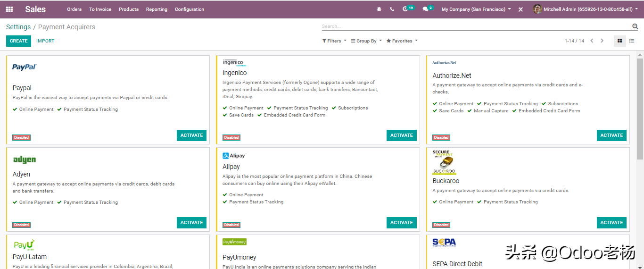This screenshot has width=644, height=269.
Task: Open the Adyen card title
Action: coord(21,174)
